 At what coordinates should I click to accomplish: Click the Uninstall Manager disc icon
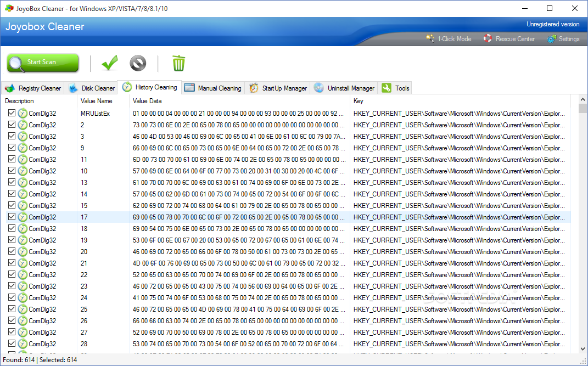coord(319,88)
